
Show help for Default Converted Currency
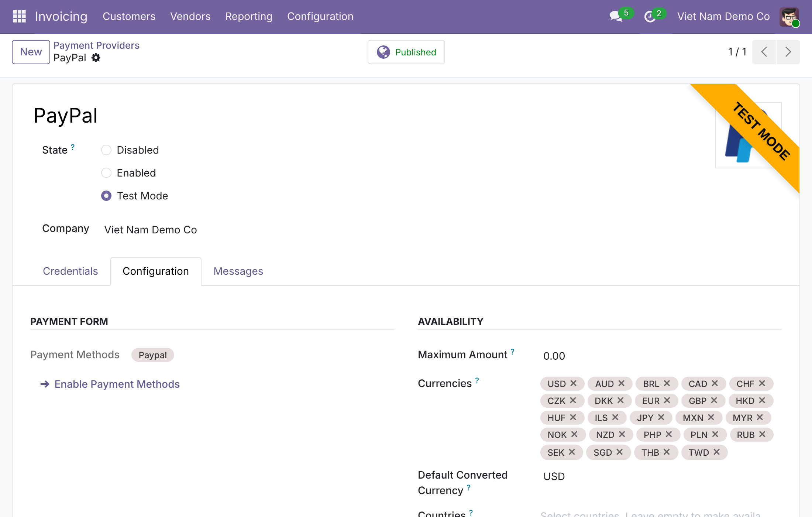click(x=468, y=487)
